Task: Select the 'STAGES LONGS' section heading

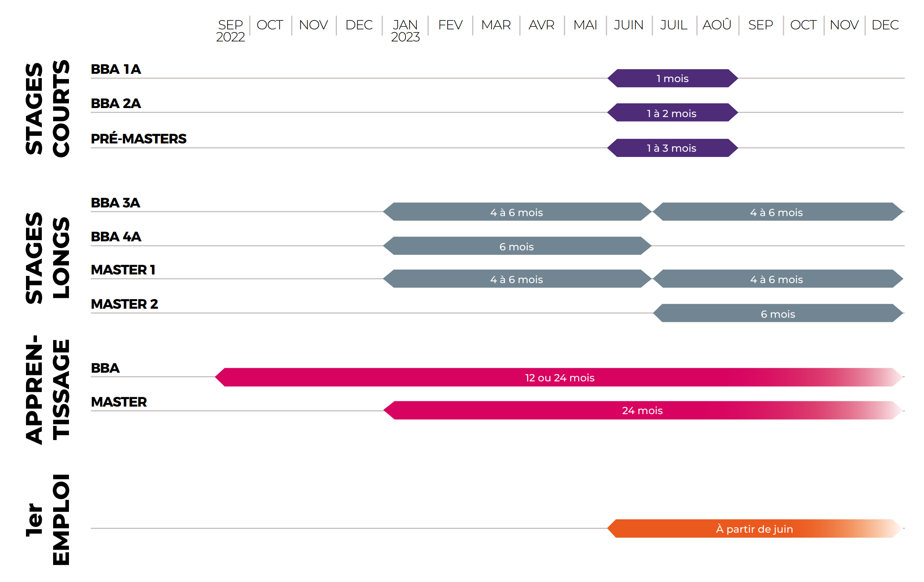Action: click(x=47, y=257)
